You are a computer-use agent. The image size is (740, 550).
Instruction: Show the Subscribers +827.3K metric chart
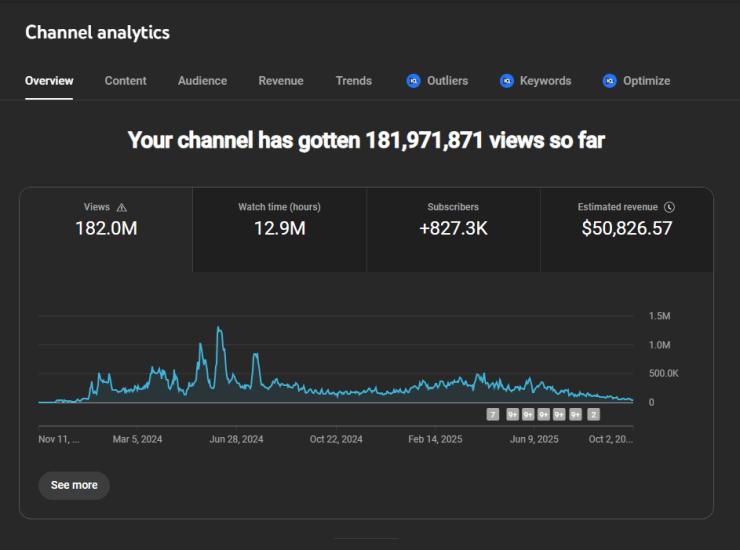coord(453,229)
